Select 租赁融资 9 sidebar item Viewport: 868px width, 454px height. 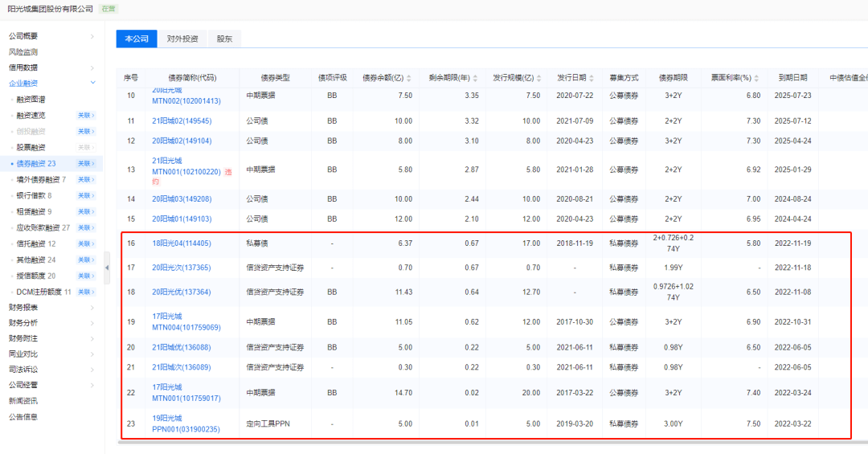click(x=34, y=212)
